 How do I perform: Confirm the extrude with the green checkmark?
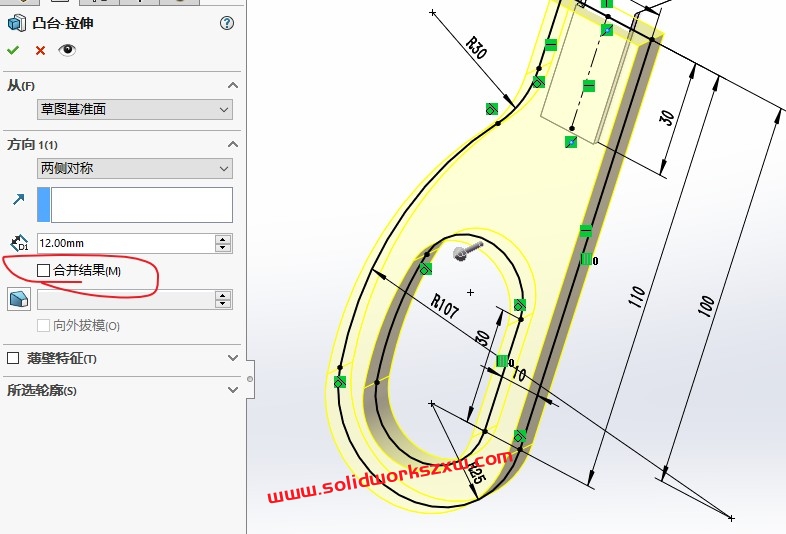point(13,50)
